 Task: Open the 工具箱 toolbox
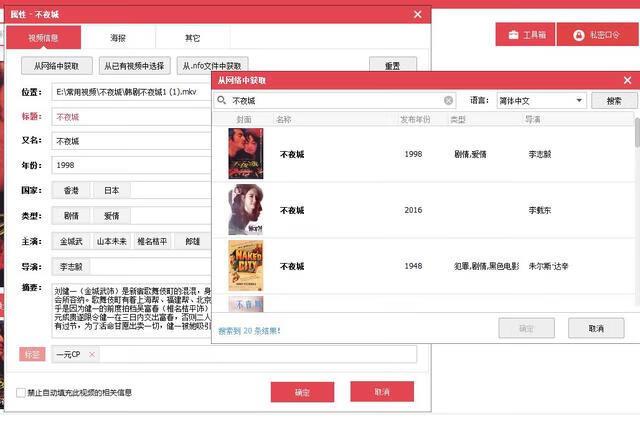526,35
